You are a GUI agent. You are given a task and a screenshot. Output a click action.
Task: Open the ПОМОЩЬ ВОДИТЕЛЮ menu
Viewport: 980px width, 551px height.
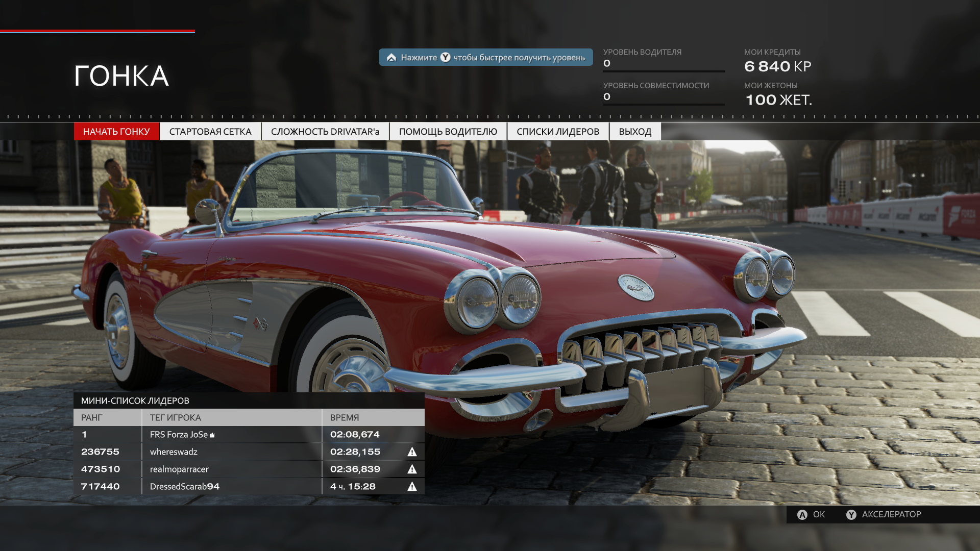(448, 132)
